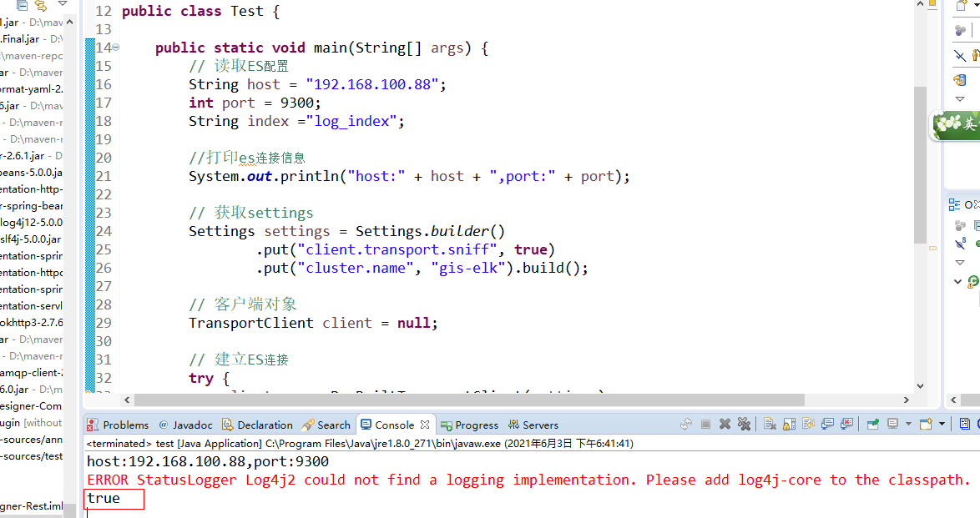Display the selected console
This screenshot has height=518, width=980.
pyautogui.click(x=893, y=424)
